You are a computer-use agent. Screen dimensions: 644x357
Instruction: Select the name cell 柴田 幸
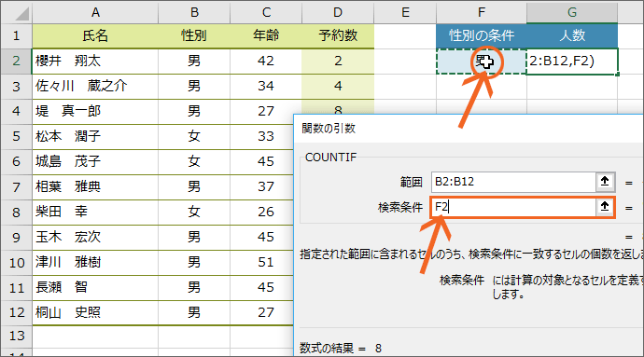tap(95, 213)
